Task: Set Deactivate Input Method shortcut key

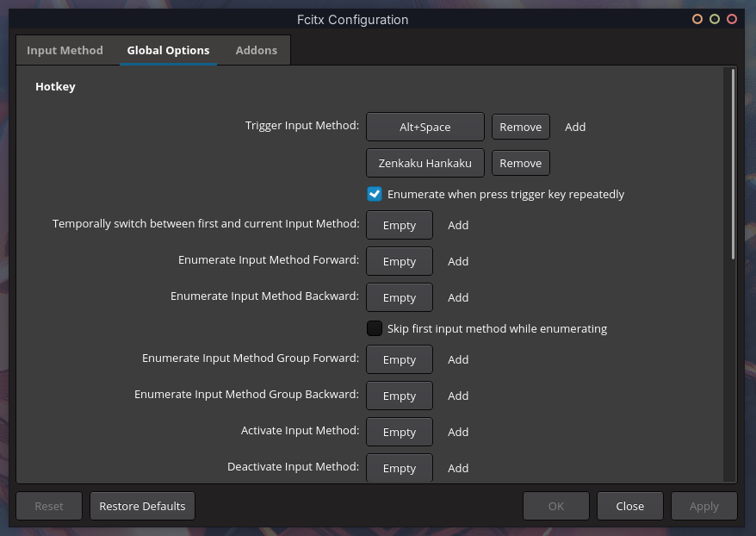Action: (399, 468)
